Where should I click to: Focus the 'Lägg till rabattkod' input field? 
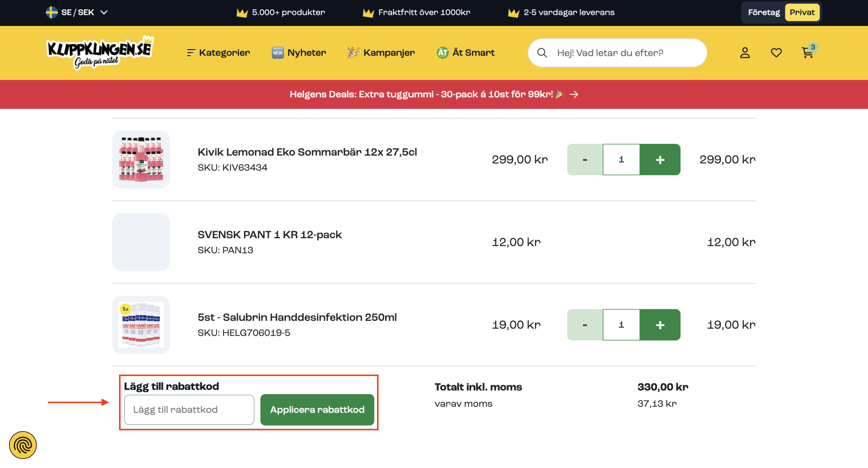(189, 410)
